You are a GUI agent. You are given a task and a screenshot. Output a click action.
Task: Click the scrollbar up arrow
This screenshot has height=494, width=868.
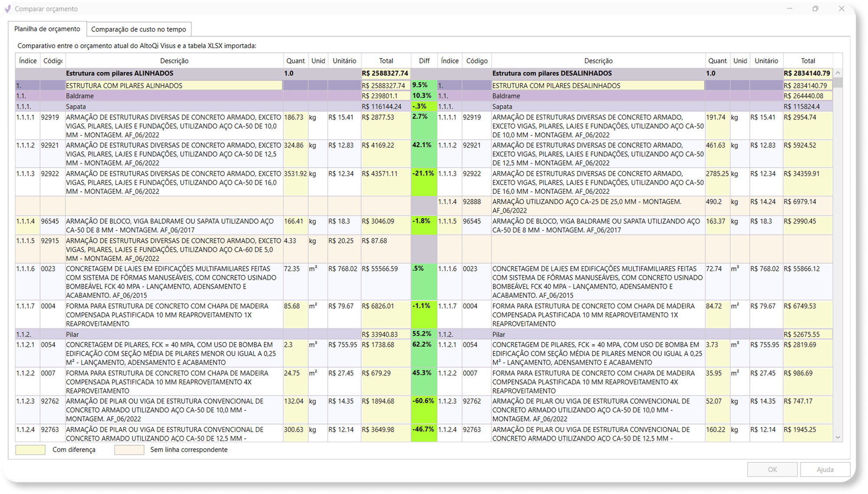pyautogui.click(x=838, y=73)
